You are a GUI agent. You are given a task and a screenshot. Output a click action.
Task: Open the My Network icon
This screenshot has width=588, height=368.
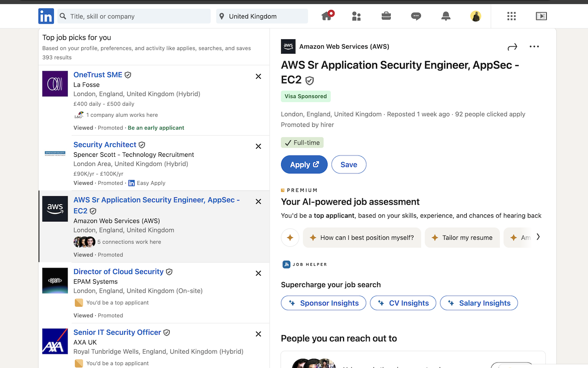[x=356, y=16]
